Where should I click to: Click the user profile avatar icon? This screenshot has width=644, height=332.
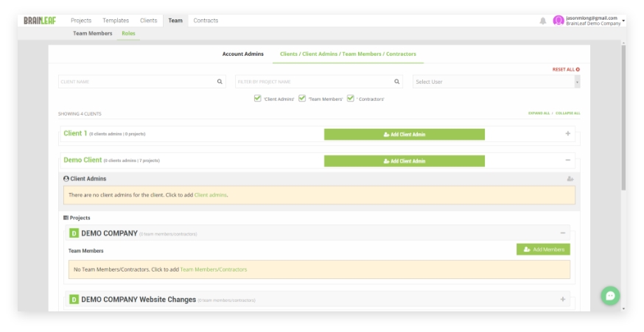(559, 21)
